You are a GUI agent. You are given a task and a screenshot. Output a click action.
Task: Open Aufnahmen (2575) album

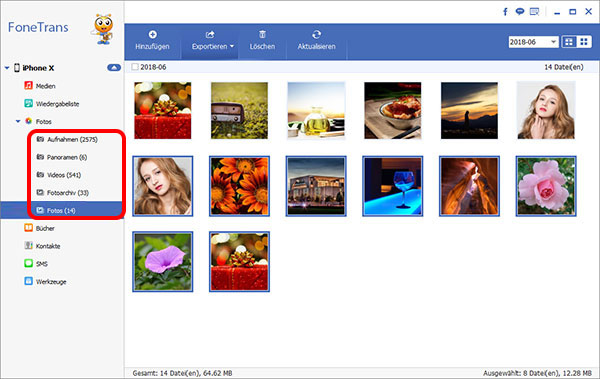[67, 139]
